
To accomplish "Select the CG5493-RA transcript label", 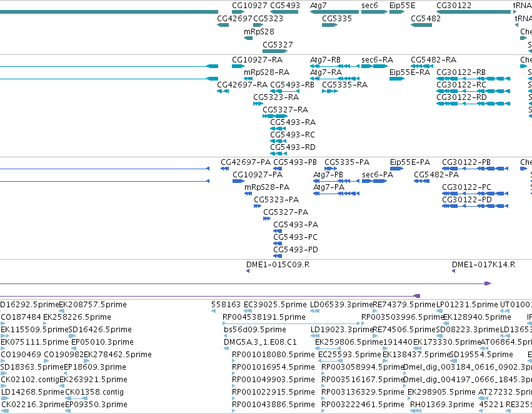I will point(293,122).
